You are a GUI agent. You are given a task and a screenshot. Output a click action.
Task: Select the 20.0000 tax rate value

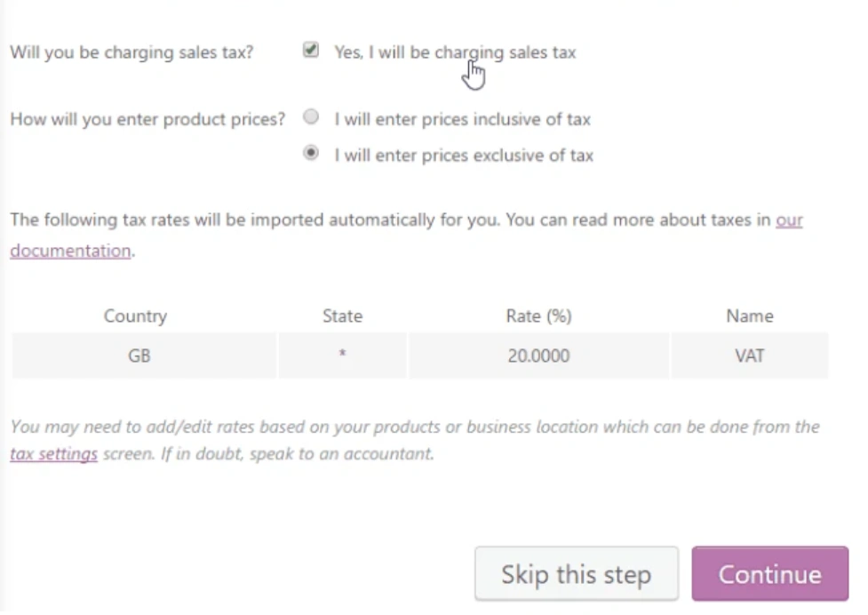(x=538, y=355)
